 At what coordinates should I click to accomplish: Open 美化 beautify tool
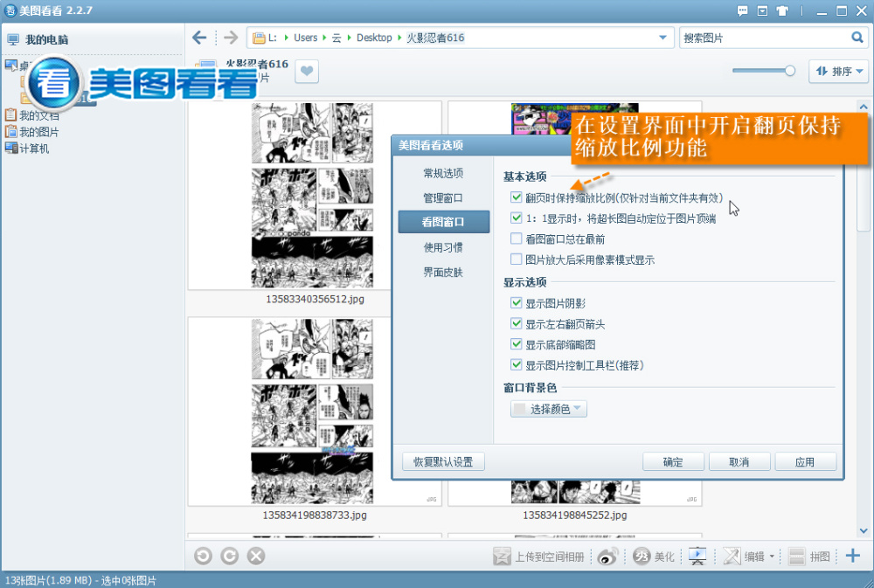click(x=653, y=556)
